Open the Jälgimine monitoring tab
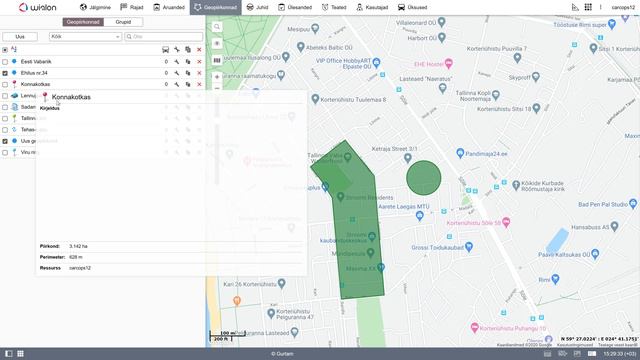Viewport: 640px width, 360px height. (95, 7)
